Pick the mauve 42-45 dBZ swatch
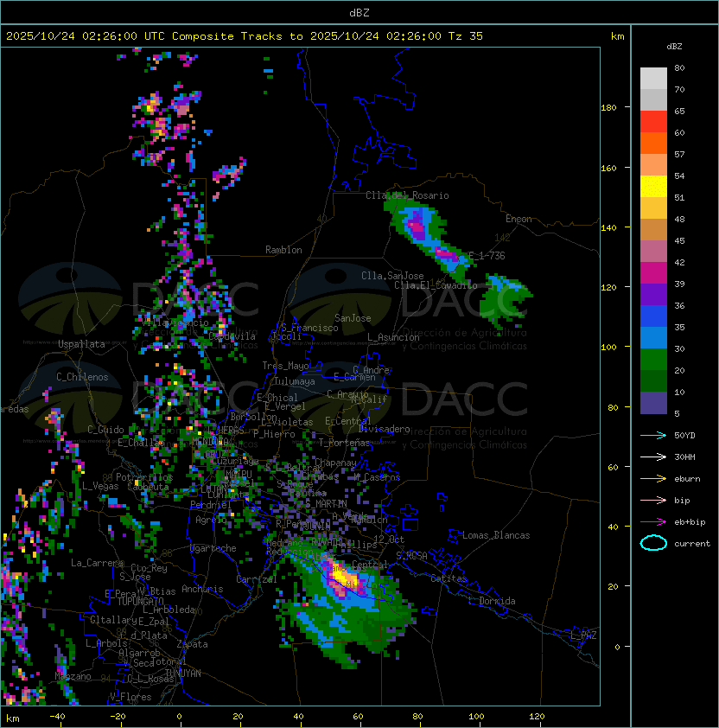 point(653,252)
